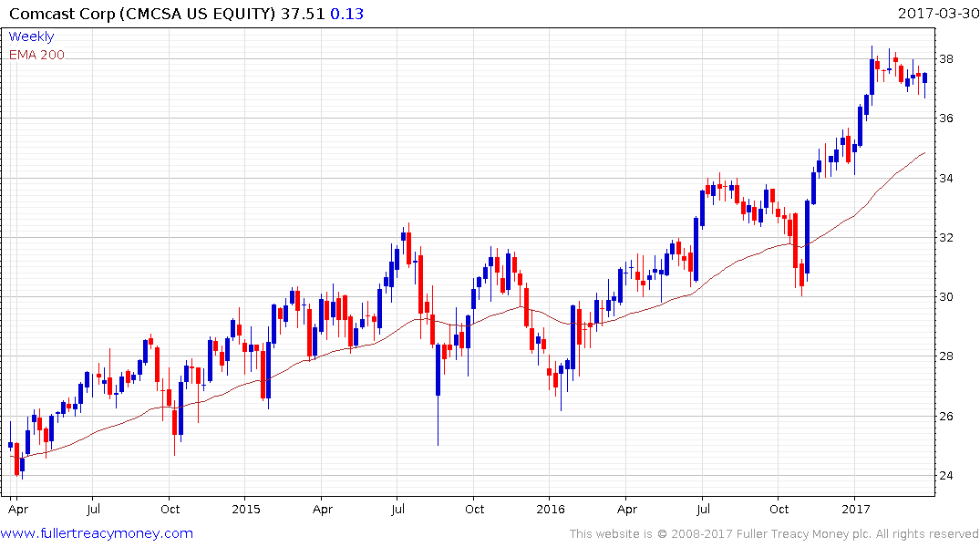Click the 2015 year axis label
The height and width of the screenshot is (547, 980).
point(245,509)
